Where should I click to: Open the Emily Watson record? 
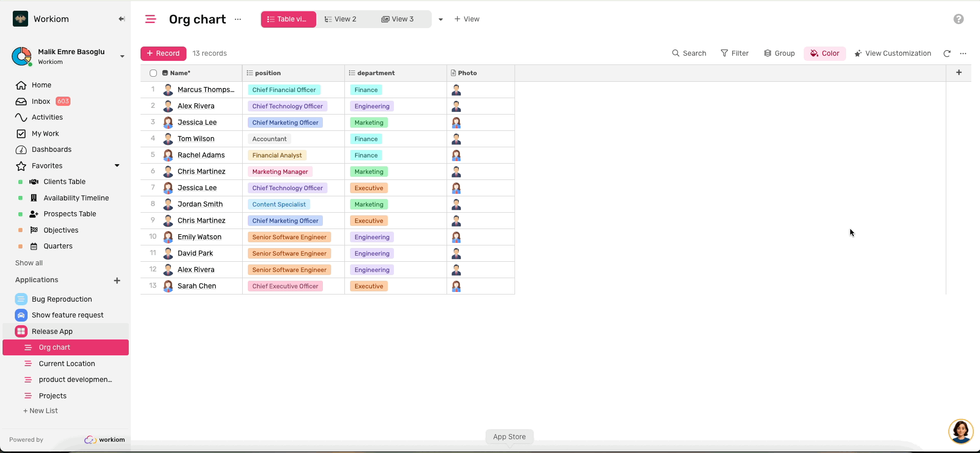pyautogui.click(x=199, y=237)
